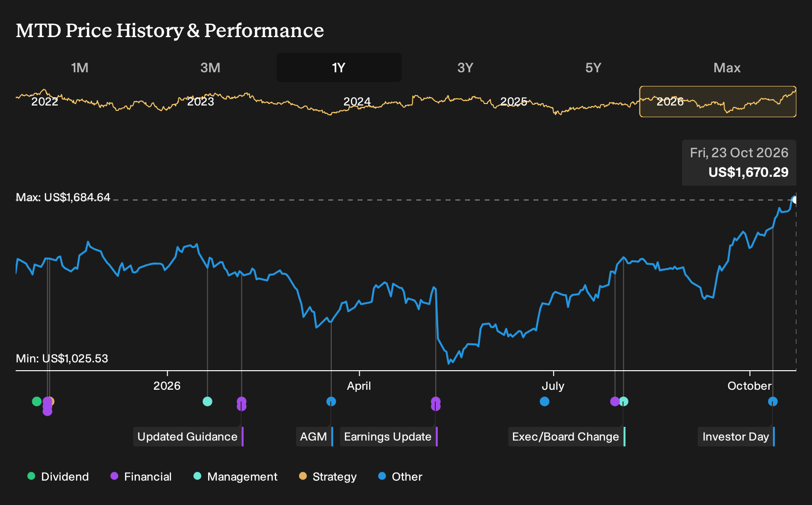
Task: Select purple Financial marker beside green Dividend dot
Action: point(47,406)
